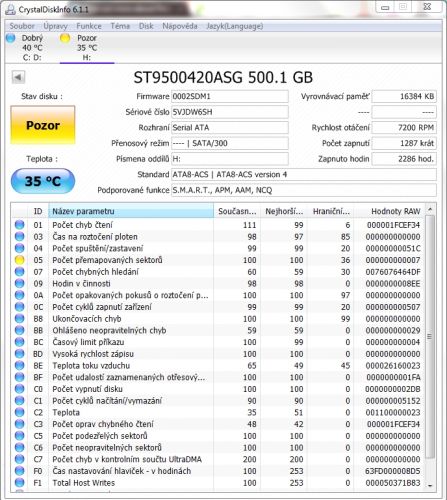The image size is (447, 500).
Task: Click the blue Dobrý status orb
Action: (x=11, y=38)
